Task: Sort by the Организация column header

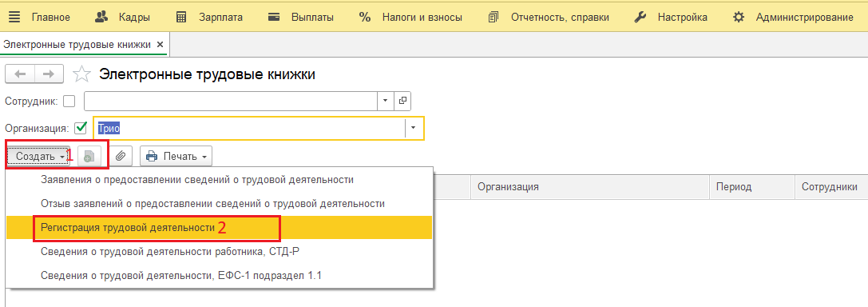Action: pos(590,187)
